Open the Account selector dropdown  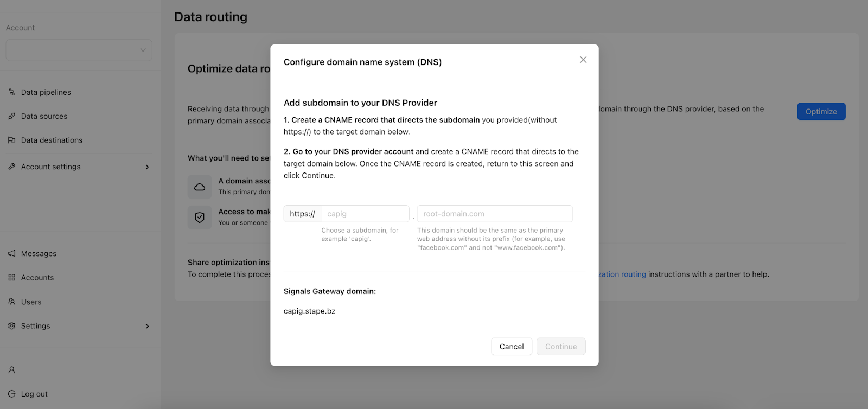coord(79,50)
